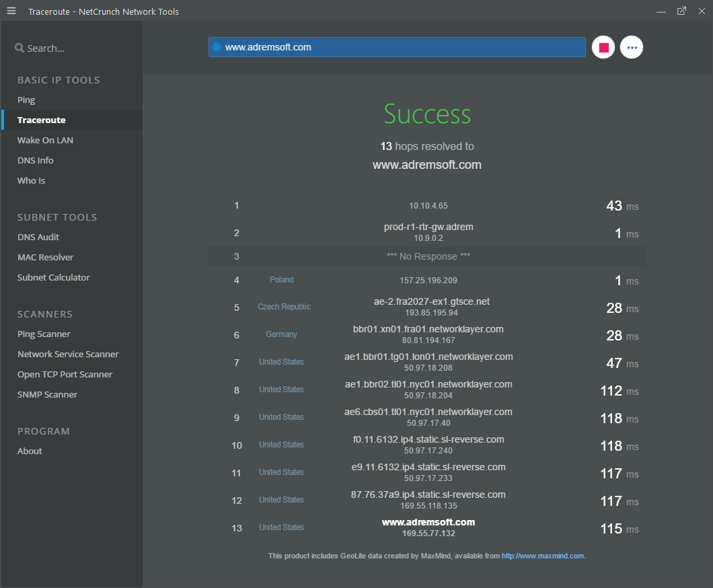713x588 pixels.
Task: Select Open TCP Port Scanner
Action: coord(65,374)
